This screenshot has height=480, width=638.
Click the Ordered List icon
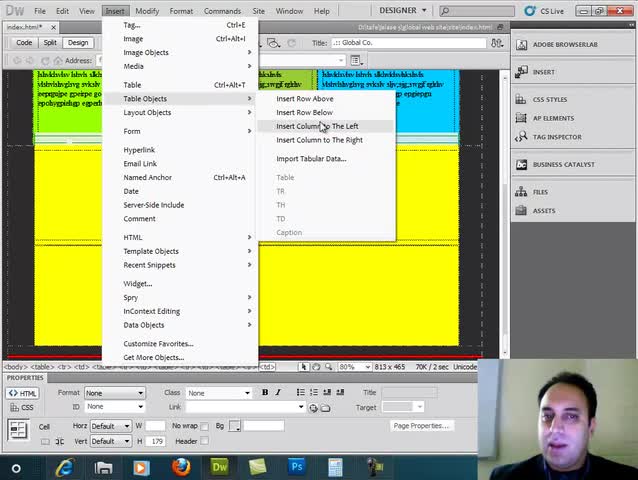314,392
